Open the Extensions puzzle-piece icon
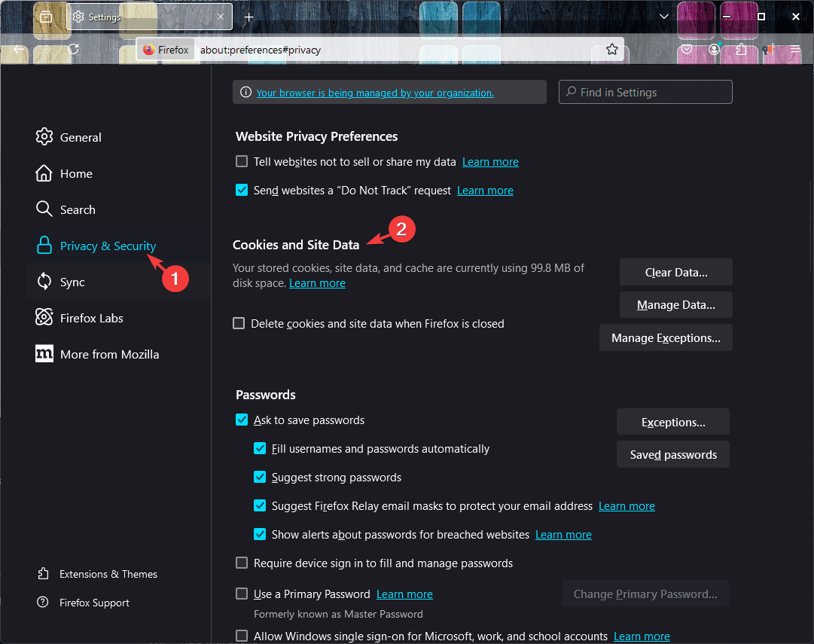This screenshot has width=814, height=644. click(x=741, y=50)
